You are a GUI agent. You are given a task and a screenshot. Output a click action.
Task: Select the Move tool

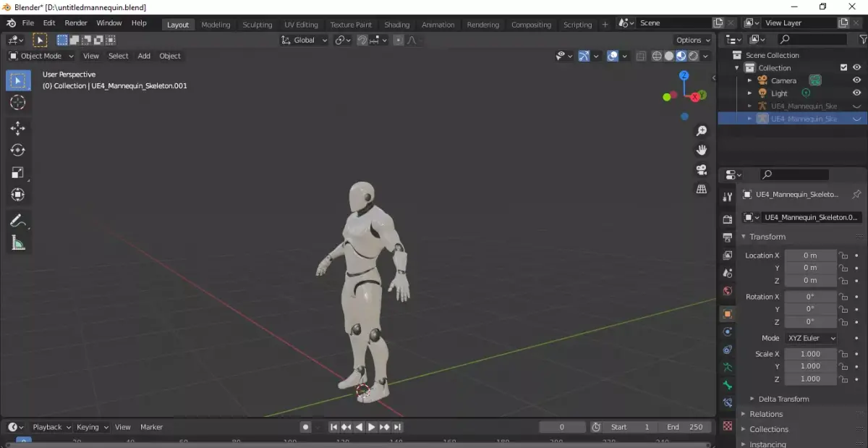18,128
